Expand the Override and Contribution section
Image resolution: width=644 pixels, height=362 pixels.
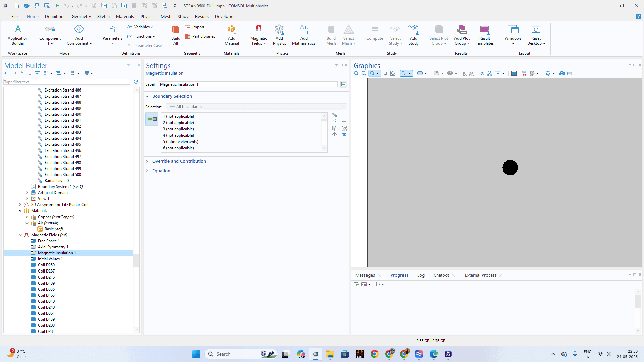pyautogui.click(x=147, y=161)
